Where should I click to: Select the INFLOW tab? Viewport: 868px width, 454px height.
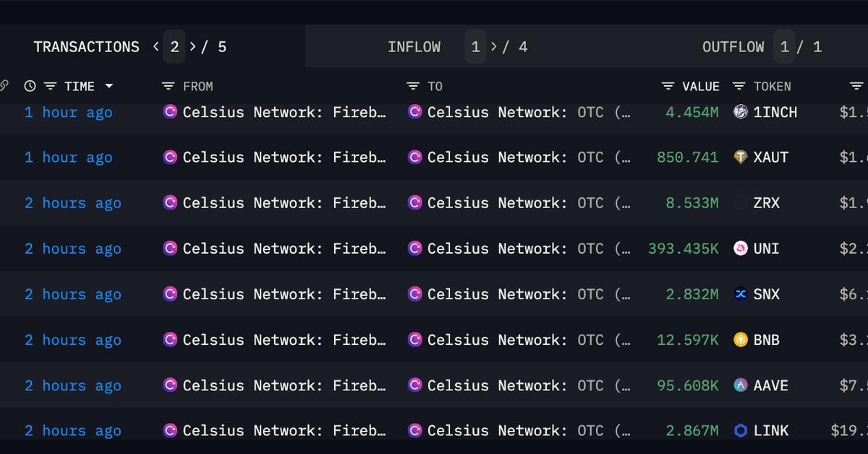click(414, 47)
